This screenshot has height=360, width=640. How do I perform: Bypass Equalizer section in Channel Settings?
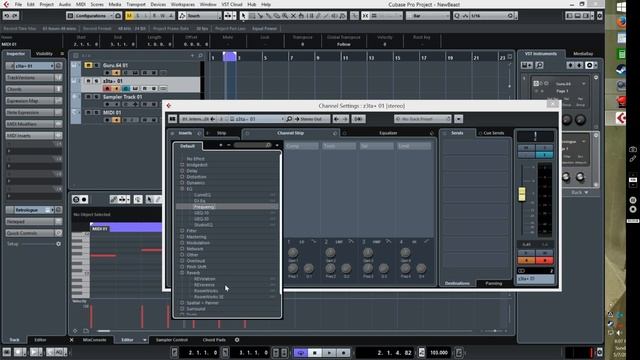coord(345,133)
